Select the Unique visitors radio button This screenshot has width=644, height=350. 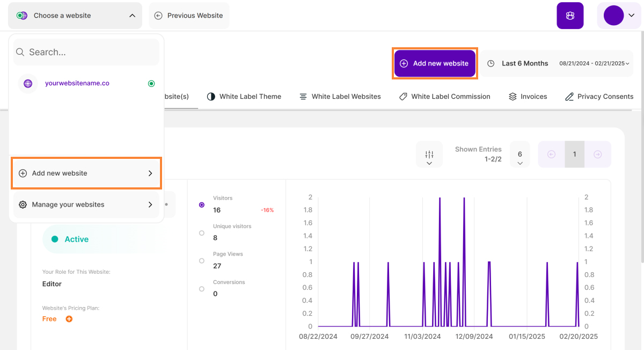pos(202,233)
